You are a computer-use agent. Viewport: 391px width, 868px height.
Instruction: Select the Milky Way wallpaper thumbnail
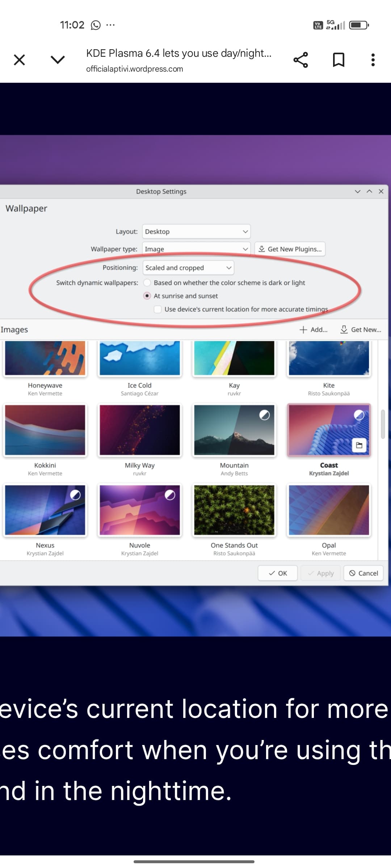coord(140,430)
